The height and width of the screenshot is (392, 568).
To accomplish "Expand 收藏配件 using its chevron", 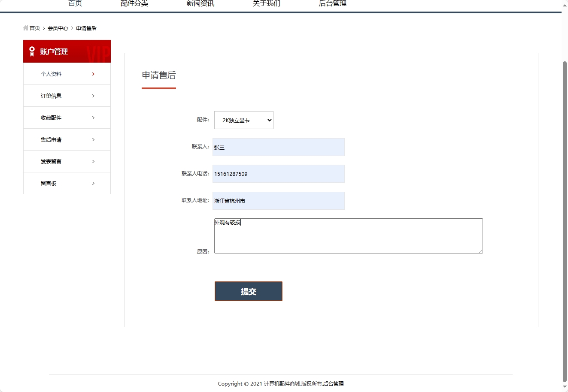I will 93,118.
